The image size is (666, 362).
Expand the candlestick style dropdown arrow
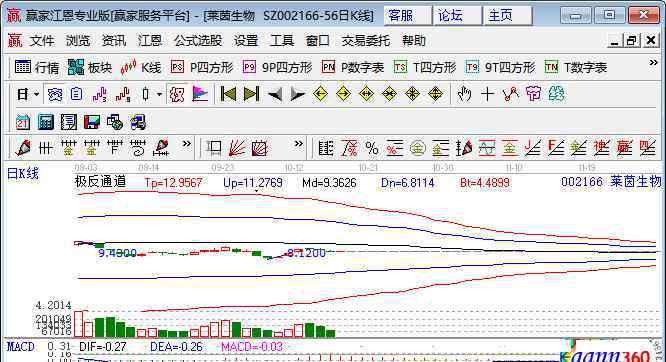coord(159,94)
